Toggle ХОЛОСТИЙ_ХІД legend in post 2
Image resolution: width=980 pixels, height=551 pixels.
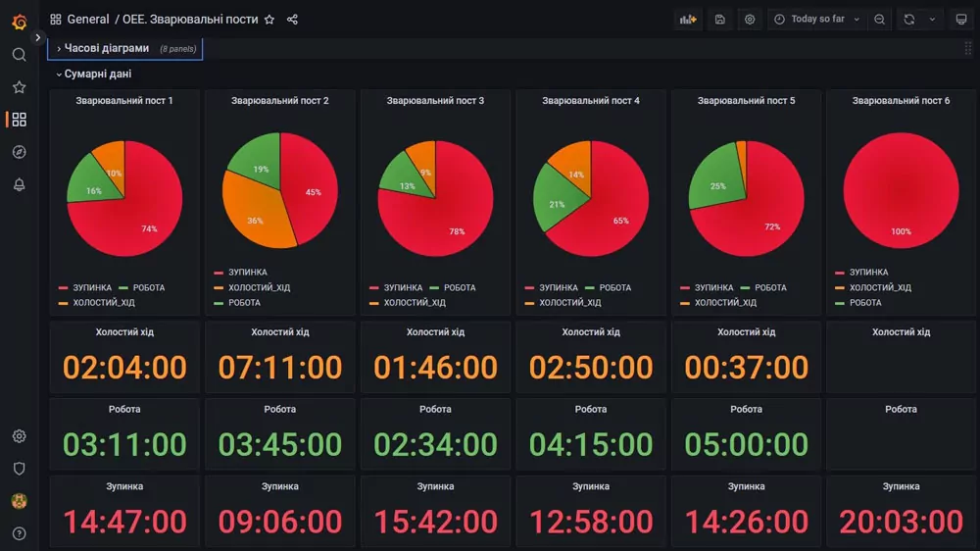point(260,287)
